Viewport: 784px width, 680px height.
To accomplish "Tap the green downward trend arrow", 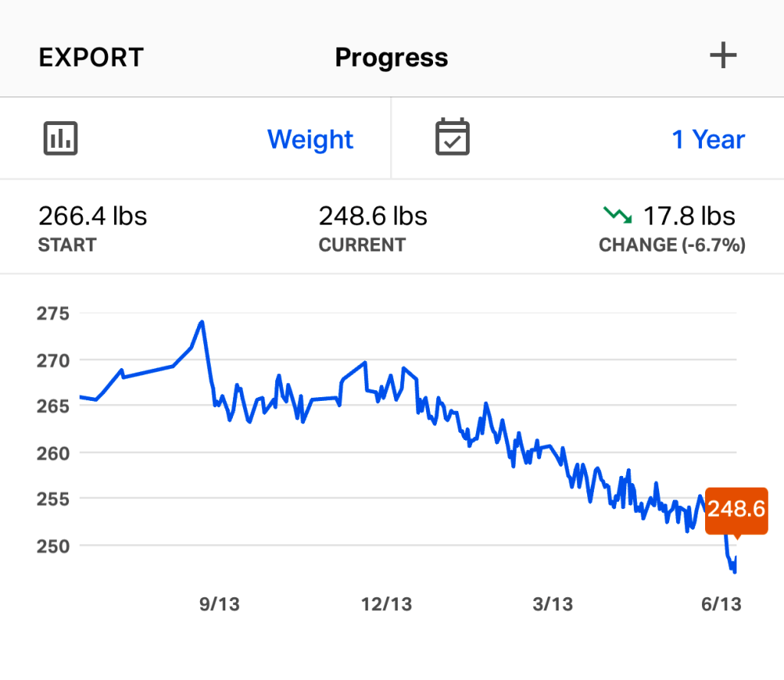I will point(617,215).
